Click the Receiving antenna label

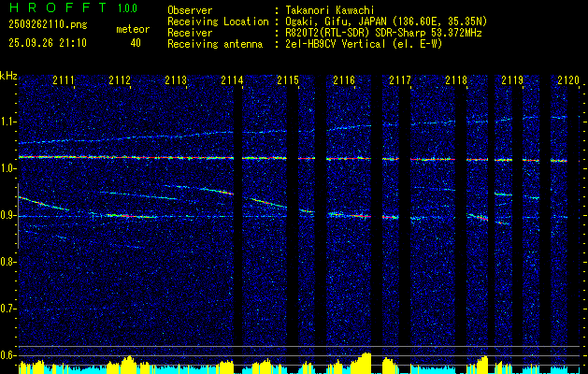tap(215, 44)
